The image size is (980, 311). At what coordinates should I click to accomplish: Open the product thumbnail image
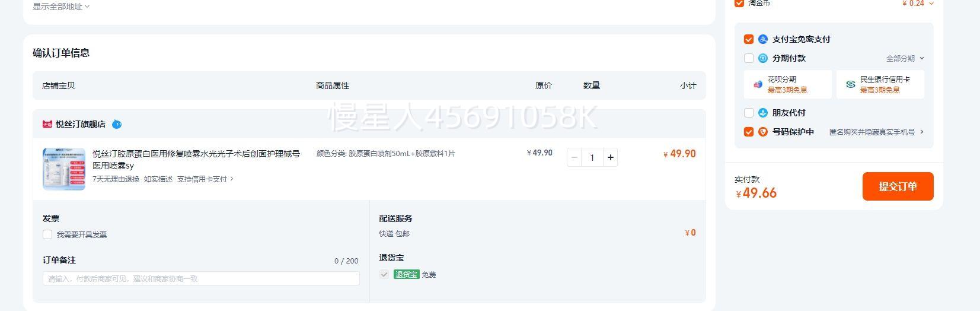click(x=63, y=169)
